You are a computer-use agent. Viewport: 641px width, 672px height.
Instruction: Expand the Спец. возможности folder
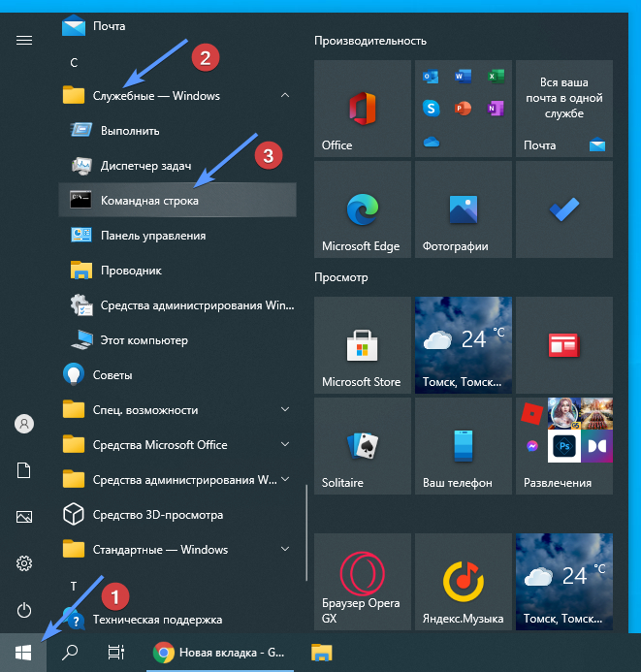(x=177, y=410)
